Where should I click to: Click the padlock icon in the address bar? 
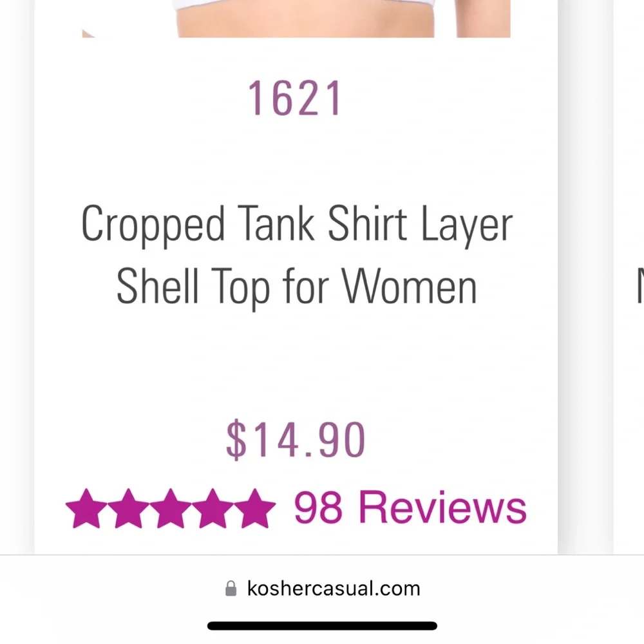coord(231,587)
